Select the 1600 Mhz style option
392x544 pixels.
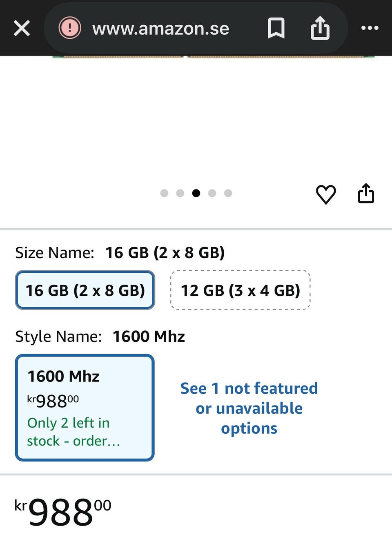[85, 407]
